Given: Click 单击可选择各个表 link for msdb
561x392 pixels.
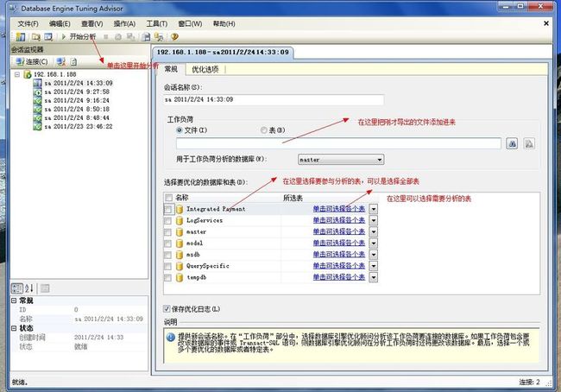Looking at the screenshot, I should click(339, 255).
